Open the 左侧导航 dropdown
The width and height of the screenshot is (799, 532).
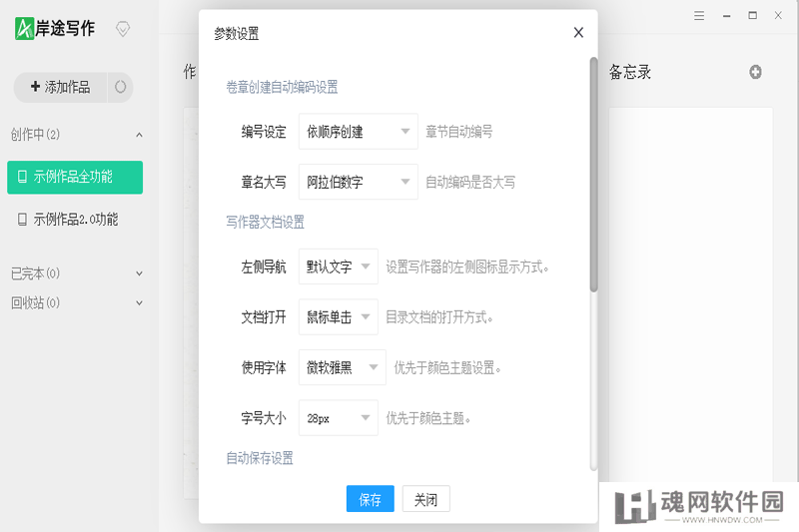coord(339,266)
